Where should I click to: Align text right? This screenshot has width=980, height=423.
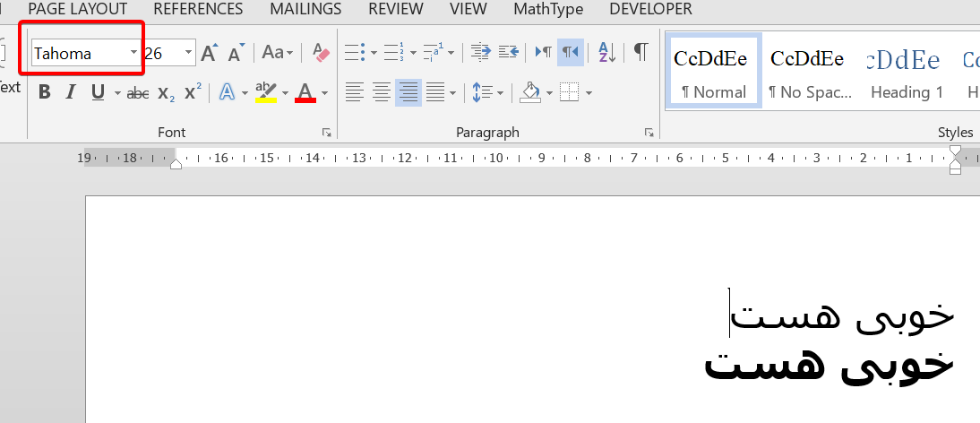coord(408,92)
